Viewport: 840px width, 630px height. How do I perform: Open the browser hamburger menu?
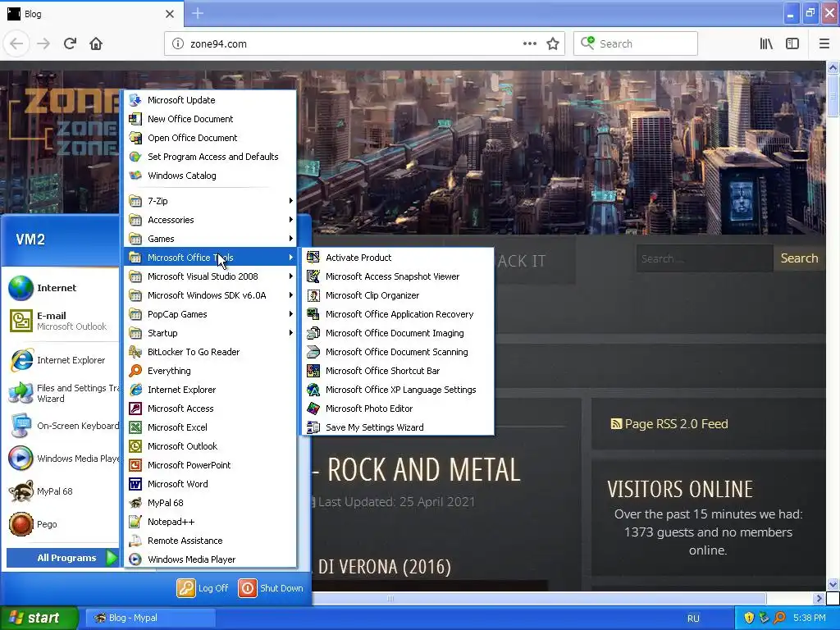pyautogui.click(x=824, y=44)
